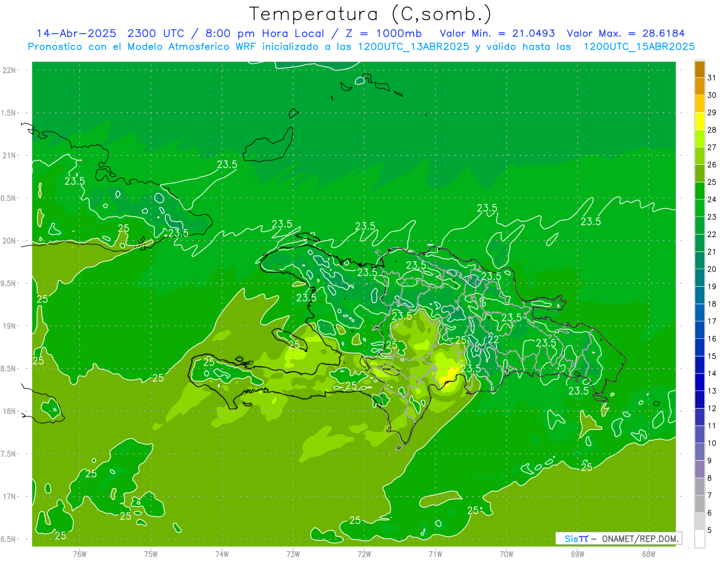Click the "76W" longitude label

coord(79,554)
